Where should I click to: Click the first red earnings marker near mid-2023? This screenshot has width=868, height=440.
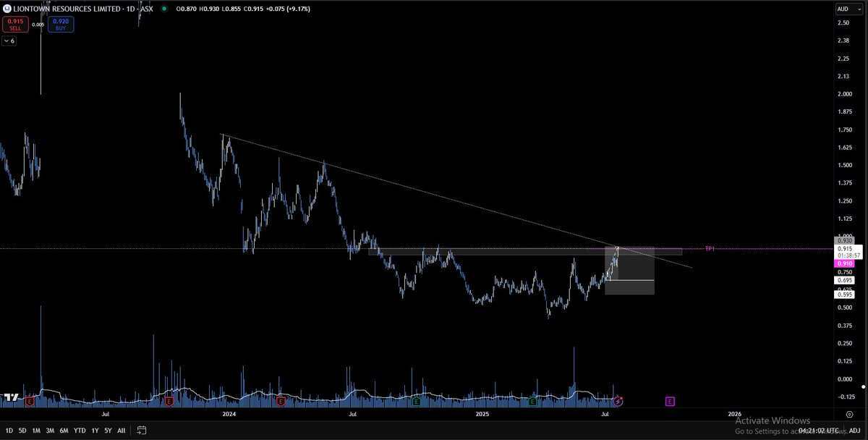(x=30, y=400)
